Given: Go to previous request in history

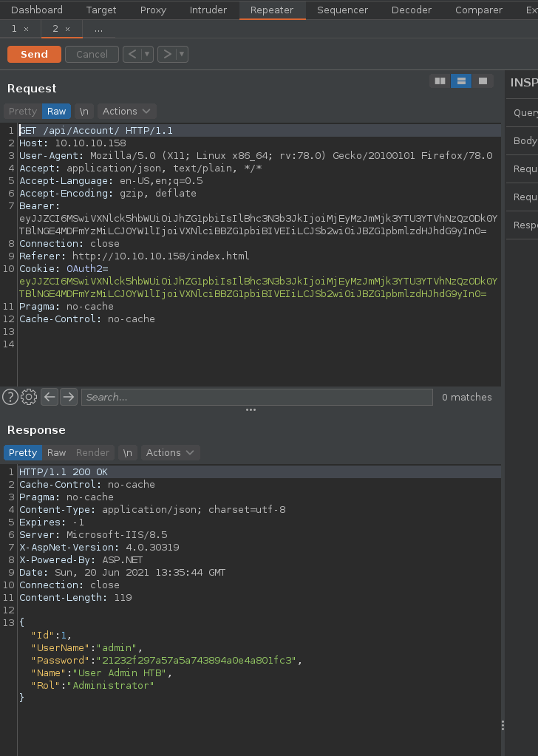Looking at the screenshot, I should 132,54.
